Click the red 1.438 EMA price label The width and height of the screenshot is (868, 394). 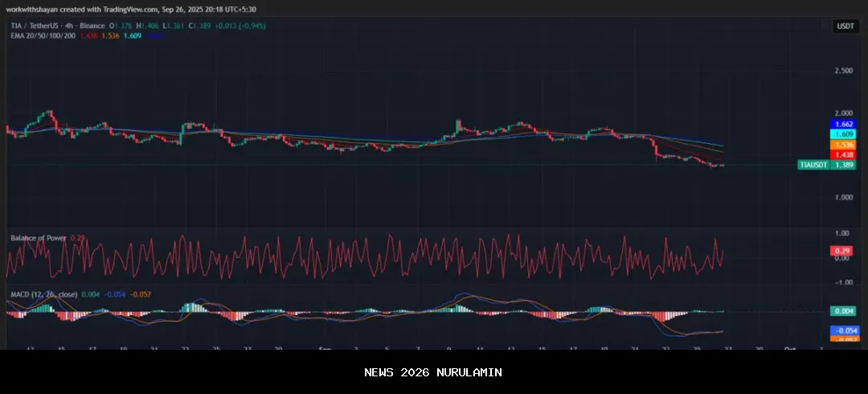pos(844,154)
